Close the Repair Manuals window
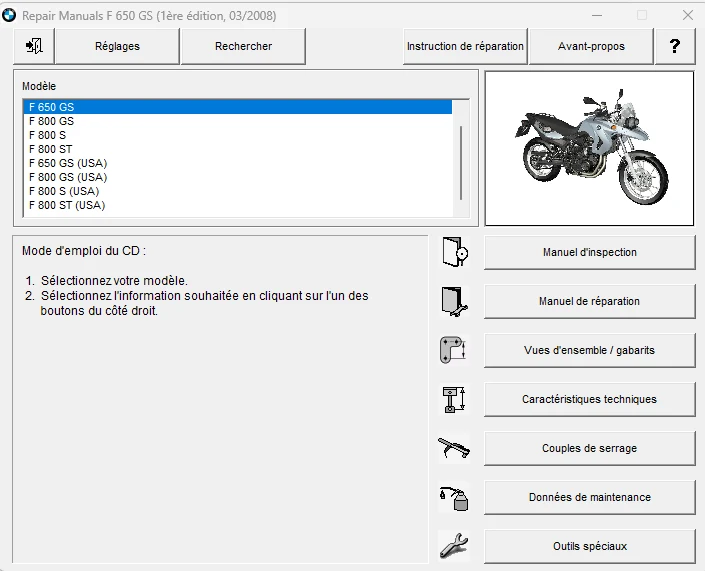The height and width of the screenshot is (571, 705). 687,15
